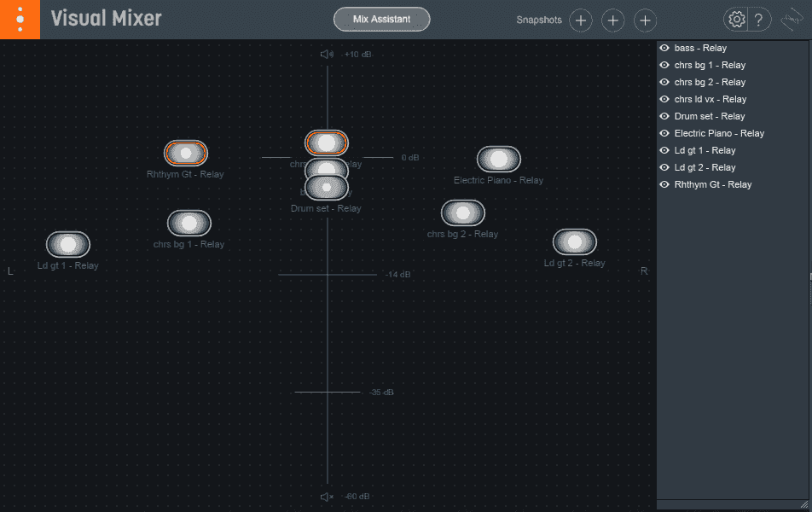Select the chrs bg 2 node on canvas
The image size is (812, 512).
[463, 212]
